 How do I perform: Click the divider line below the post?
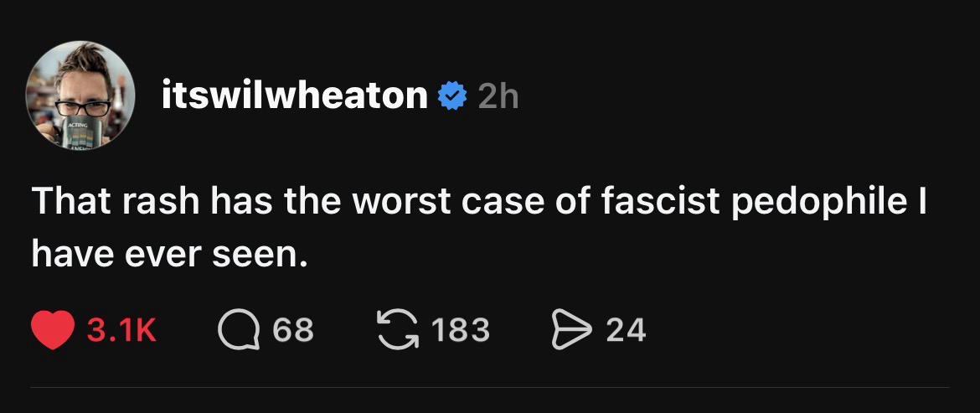point(490,387)
